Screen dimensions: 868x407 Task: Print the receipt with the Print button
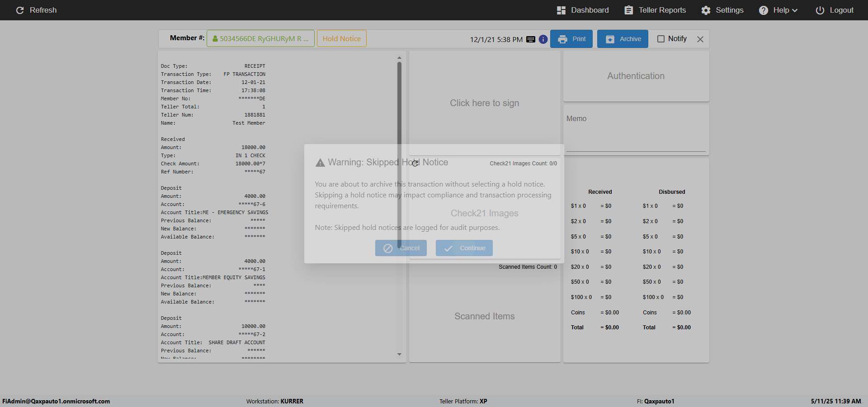(571, 39)
